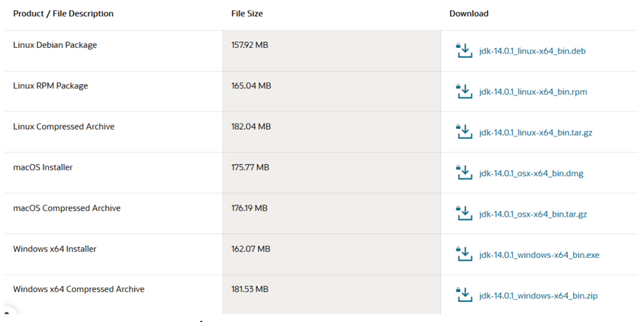Image resolution: width=644 pixels, height=322 pixels.
Task: Open the jdk-14.0.1_linux-x64_bin.rpm link
Action: pyautogui.click(x=533, y=92)
